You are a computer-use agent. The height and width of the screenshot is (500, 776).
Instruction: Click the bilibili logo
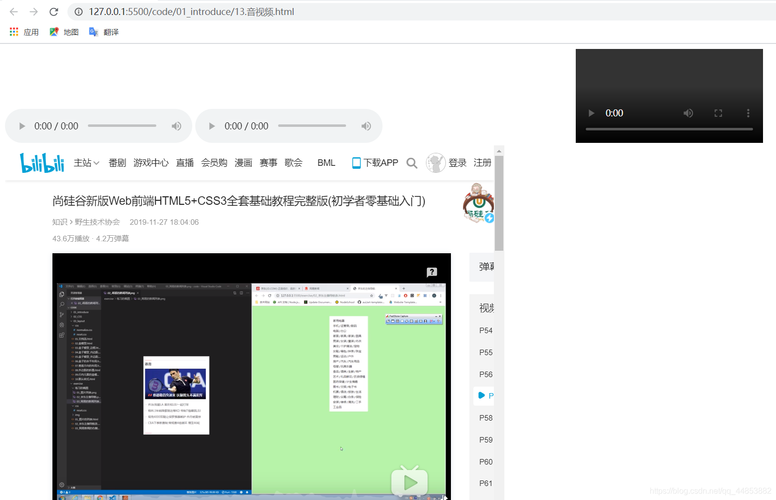click(42, 163)
